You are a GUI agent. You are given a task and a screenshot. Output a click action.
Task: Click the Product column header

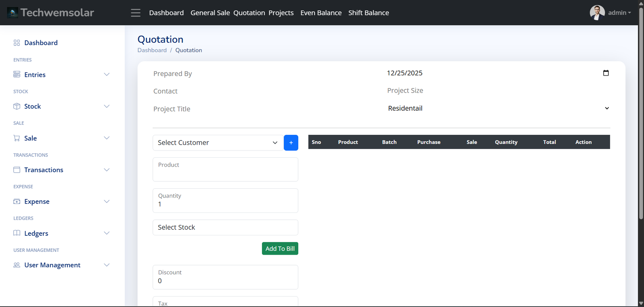coord(348,142)
